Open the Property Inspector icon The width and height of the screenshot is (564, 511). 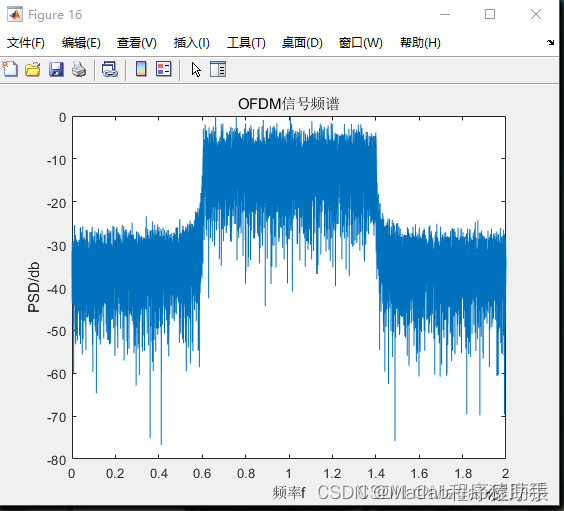[218, 69]
